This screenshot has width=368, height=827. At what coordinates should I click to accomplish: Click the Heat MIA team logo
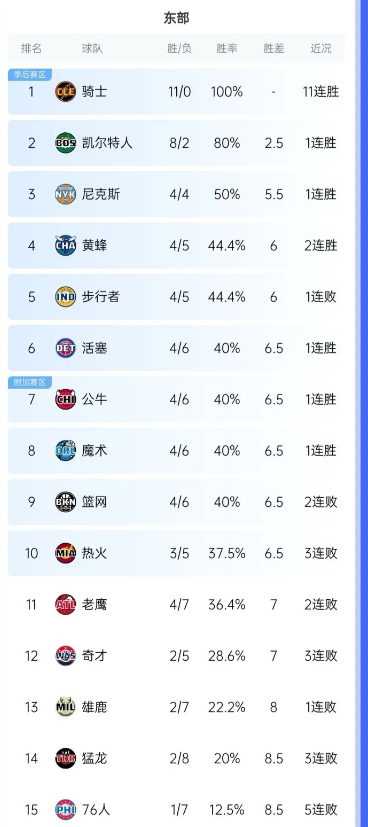pos(65,553)
